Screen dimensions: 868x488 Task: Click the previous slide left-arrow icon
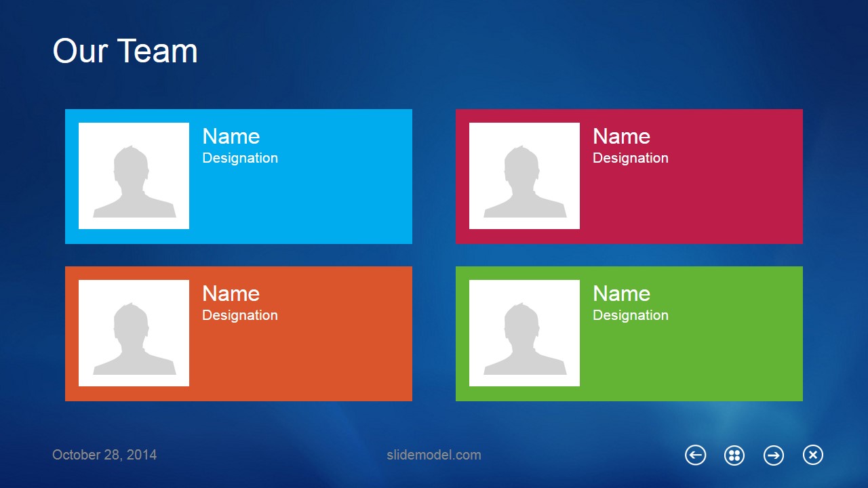pos(695,455)
